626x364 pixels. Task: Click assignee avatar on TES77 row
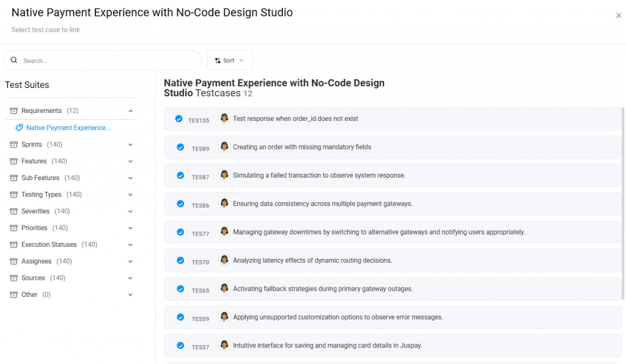[224, 232]
